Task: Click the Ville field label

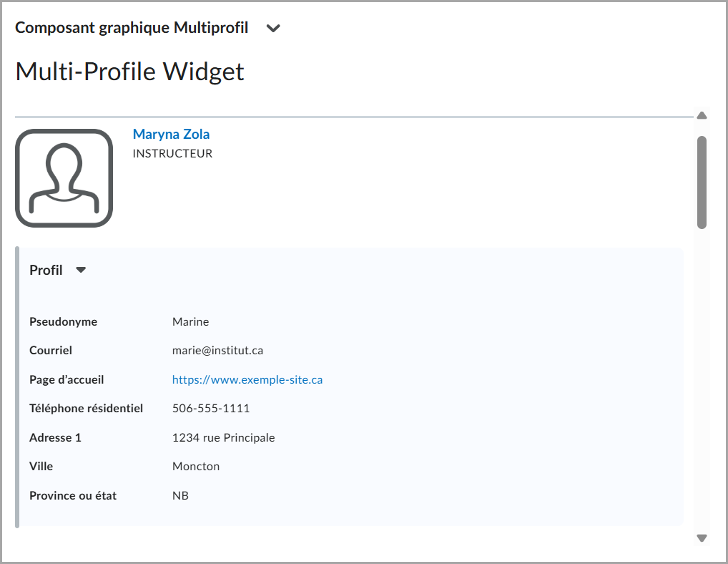Action: 41,467
